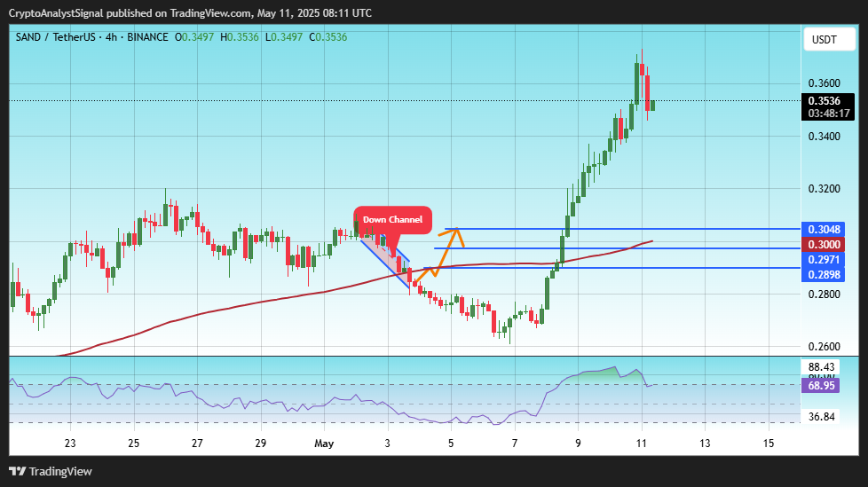This screenshot has height=487, width=868.
Task: Click the May date axis label
Action: 324,444
